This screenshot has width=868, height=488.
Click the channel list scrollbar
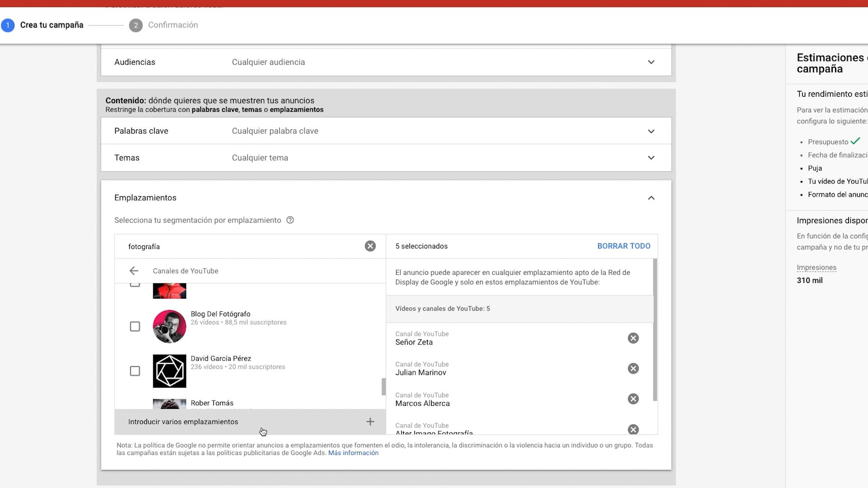[x=384, y=387]
